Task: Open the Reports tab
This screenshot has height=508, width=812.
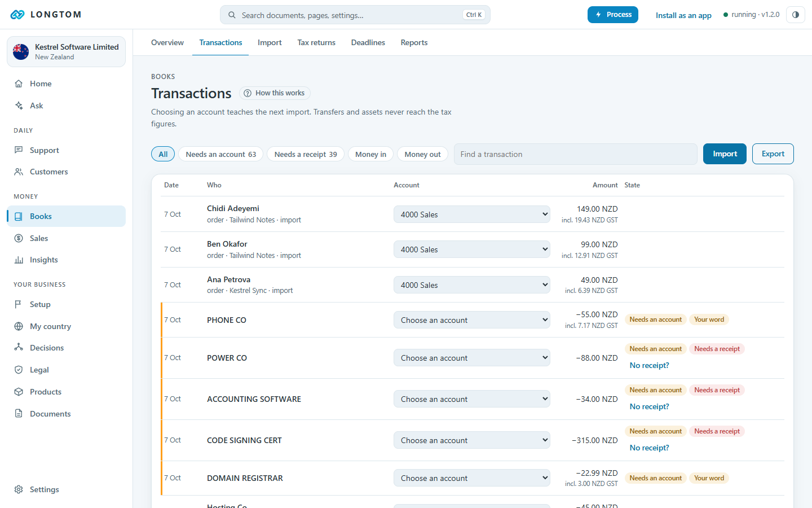Action: tap(414, 42)
